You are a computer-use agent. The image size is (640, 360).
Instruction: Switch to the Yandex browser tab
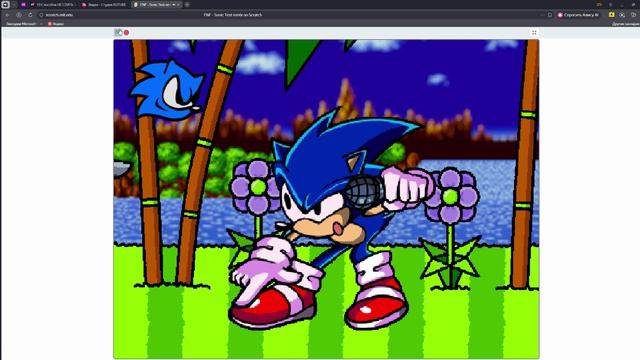(104, 4)
